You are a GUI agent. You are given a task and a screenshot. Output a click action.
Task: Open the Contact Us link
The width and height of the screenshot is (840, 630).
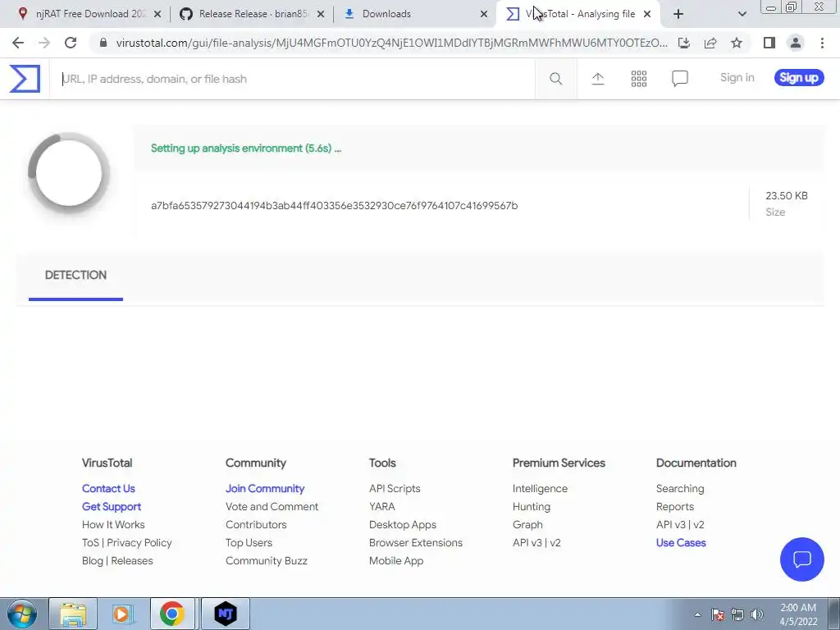pos(108,489)
